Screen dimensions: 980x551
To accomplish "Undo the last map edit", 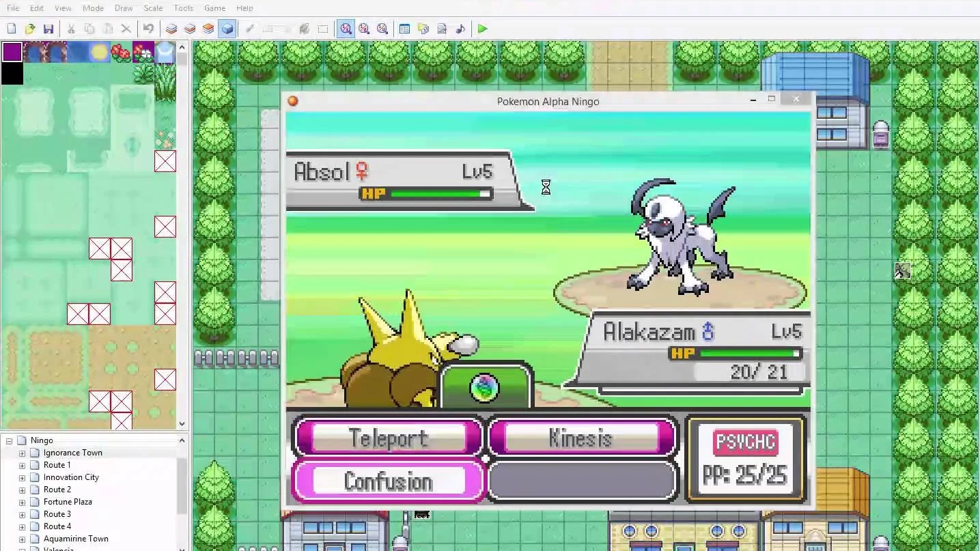I will tap(148, 28).
